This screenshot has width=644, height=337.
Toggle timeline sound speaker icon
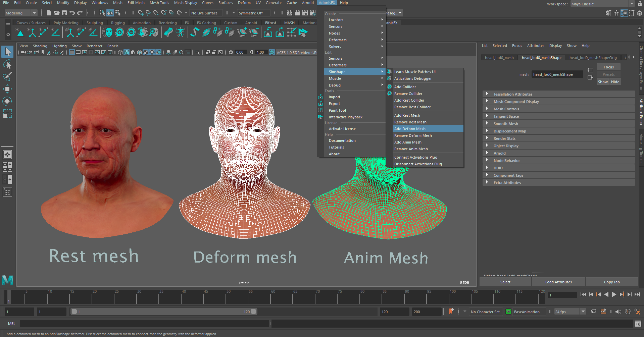click(x=618, y=312)
